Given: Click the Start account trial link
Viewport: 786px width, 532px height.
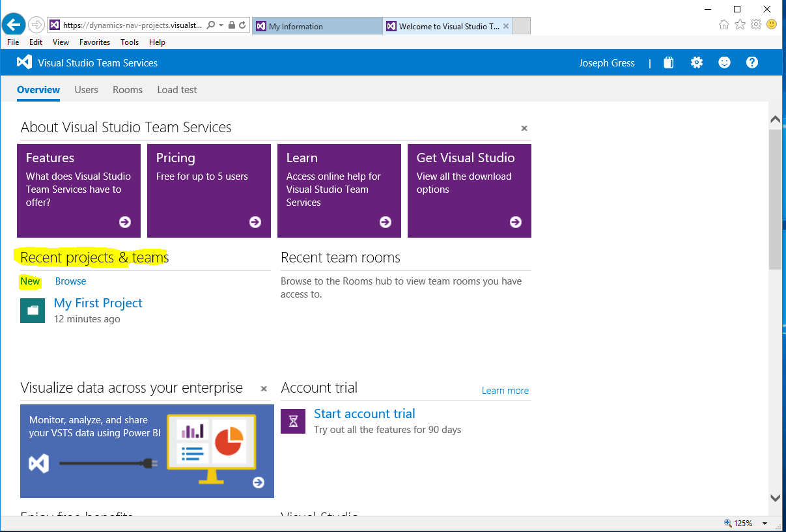Looking at the screenshot, I should [364, 413].
